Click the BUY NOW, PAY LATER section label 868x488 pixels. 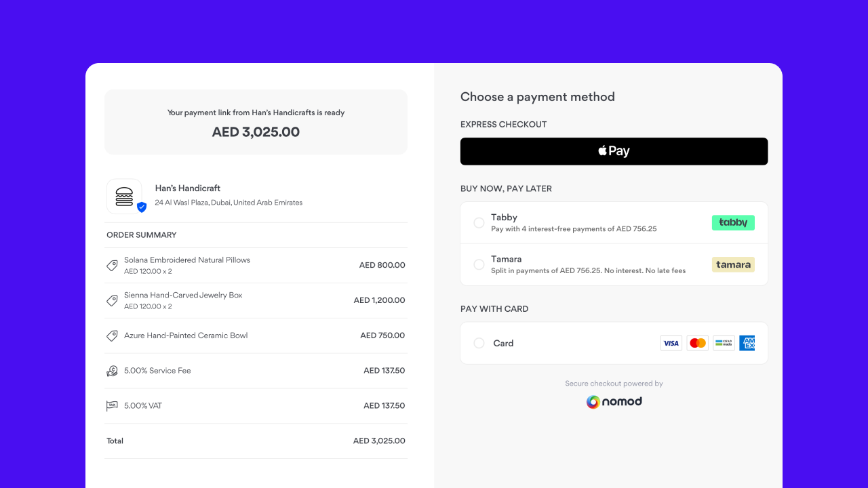coord(506,189)
